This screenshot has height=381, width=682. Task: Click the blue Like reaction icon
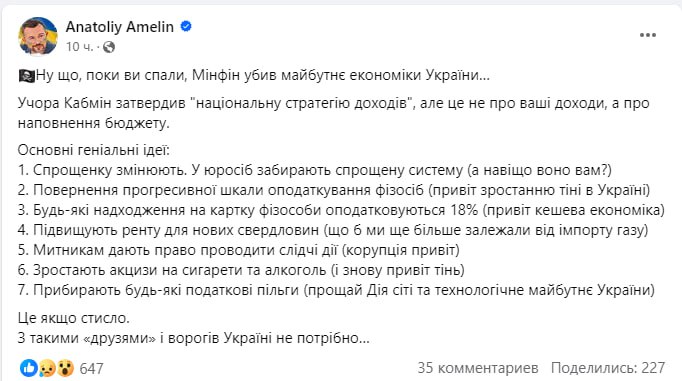point(29,368)
